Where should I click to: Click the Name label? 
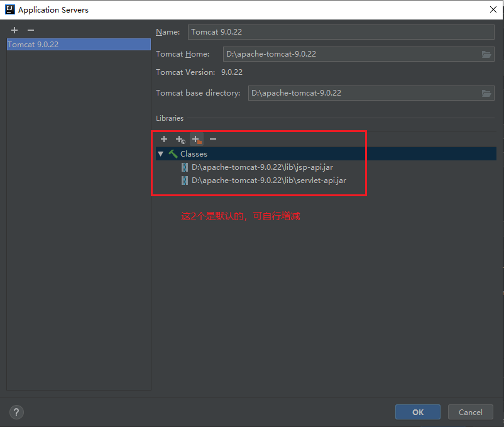pos(168,32)
